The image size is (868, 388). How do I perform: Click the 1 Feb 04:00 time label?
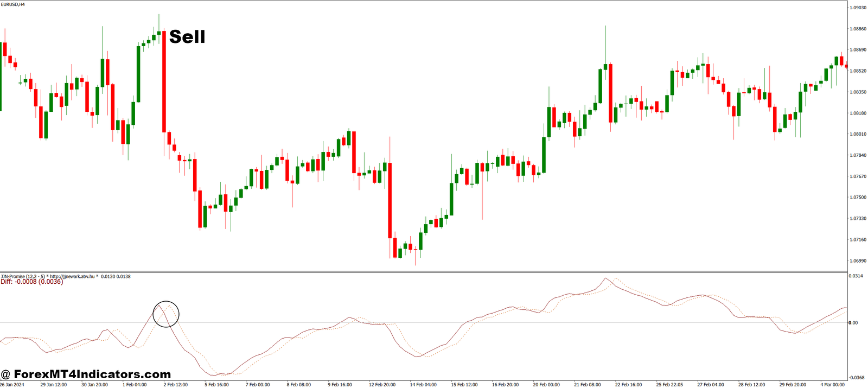click(135, 385)
